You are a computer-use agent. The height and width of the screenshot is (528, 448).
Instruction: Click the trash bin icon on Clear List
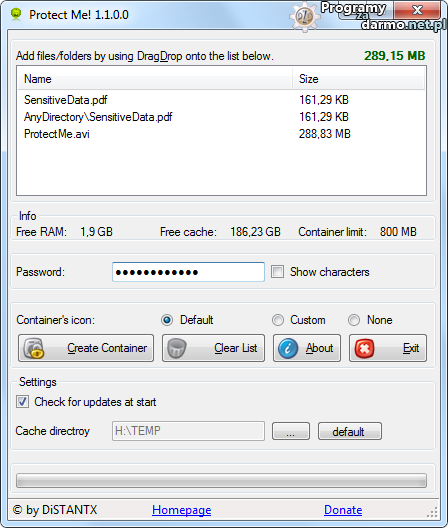coord(177,348)
